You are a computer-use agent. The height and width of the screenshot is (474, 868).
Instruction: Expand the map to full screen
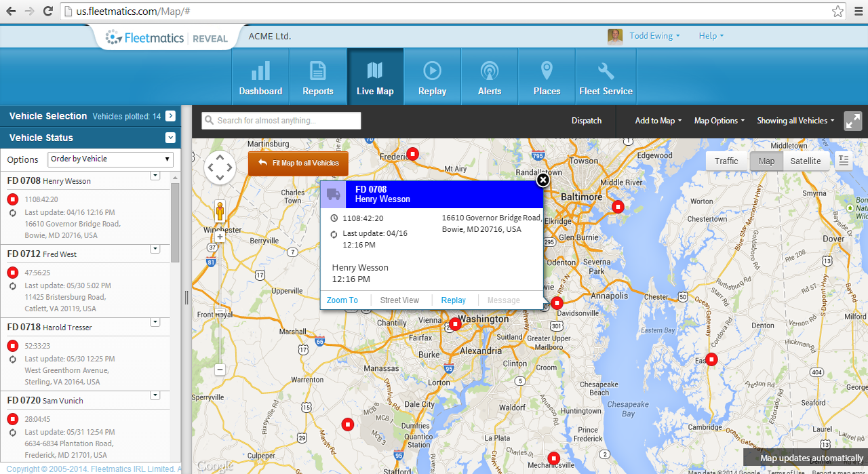(x=853, y=121)
